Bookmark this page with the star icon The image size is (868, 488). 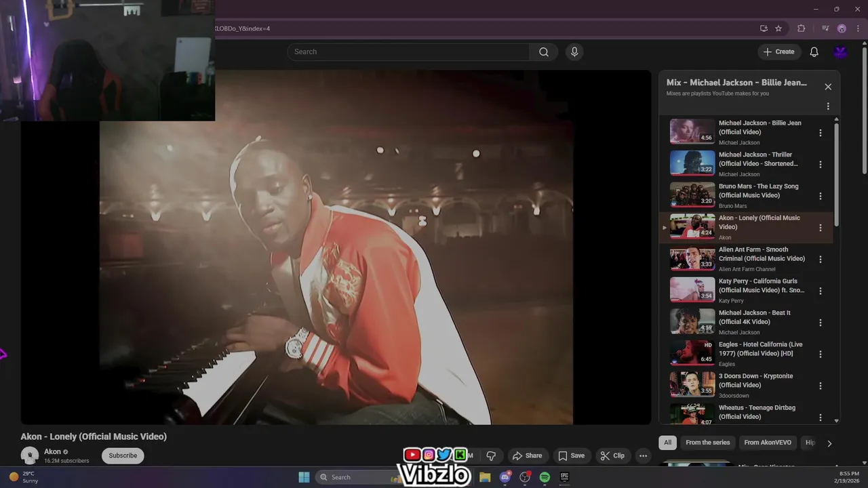778,28
